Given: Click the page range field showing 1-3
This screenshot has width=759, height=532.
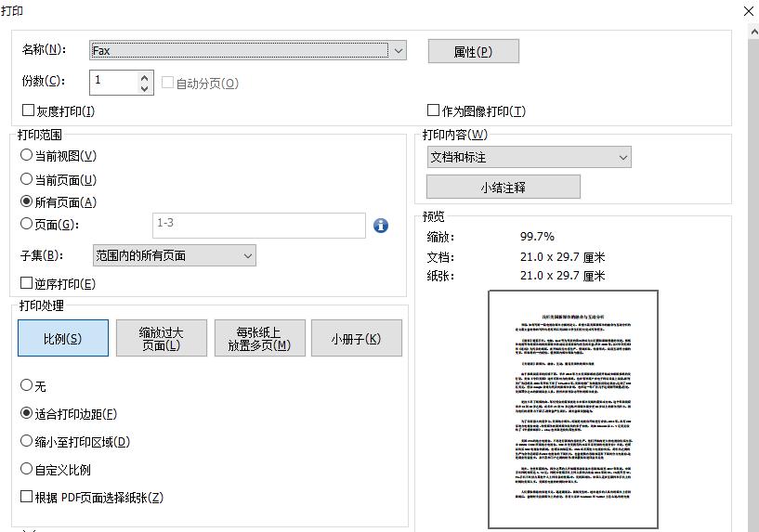Looking at the screenshot, I should pos(259,226).
